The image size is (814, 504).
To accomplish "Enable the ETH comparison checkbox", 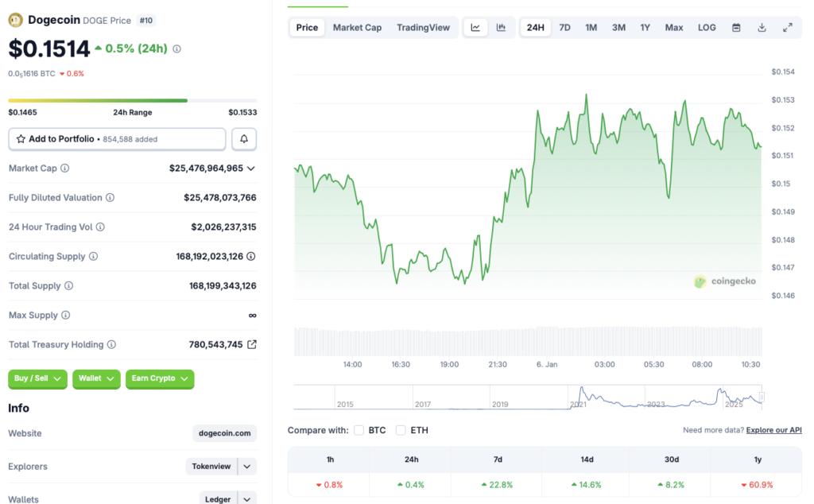I will [401, 429].
